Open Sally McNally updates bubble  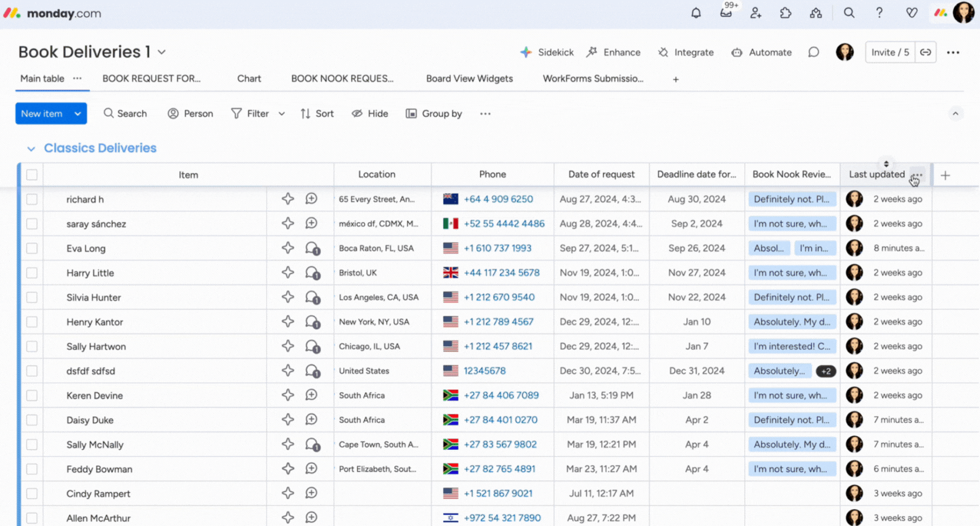pos(312,444)
